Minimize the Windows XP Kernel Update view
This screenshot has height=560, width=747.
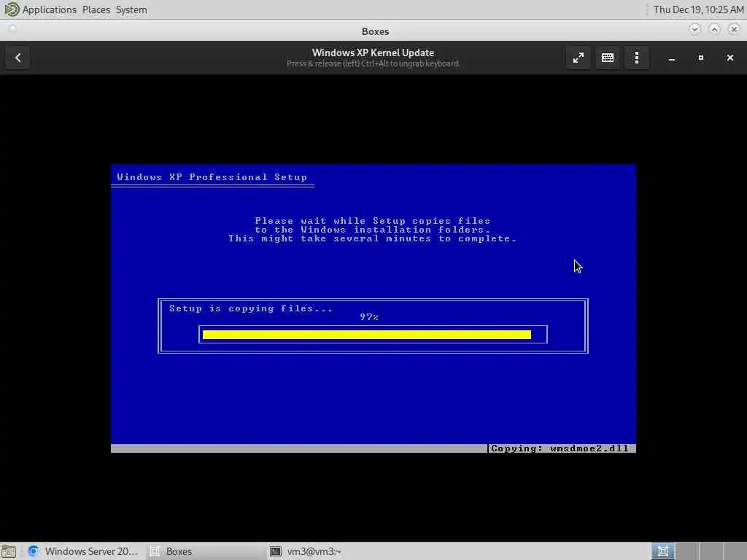pos(672,58)
